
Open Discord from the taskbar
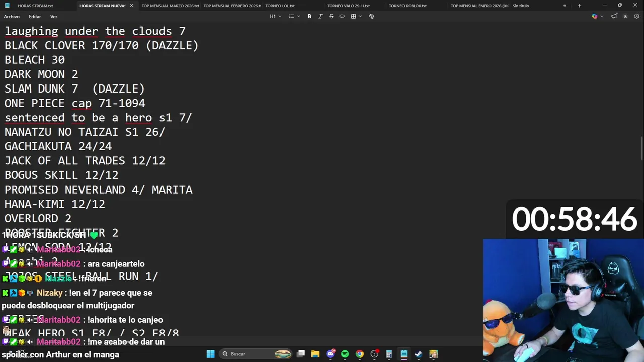click(x=331, y=354)
